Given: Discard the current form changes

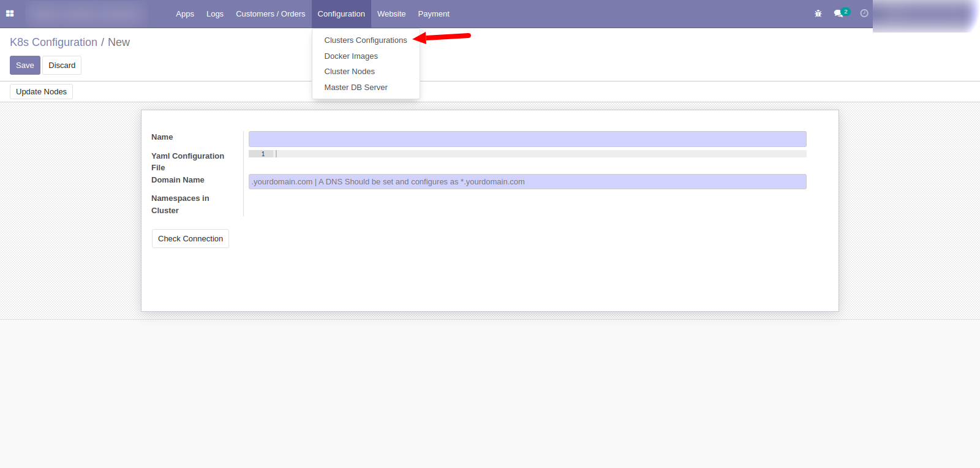Looking at the screenshot, I should tap(62, 66).
